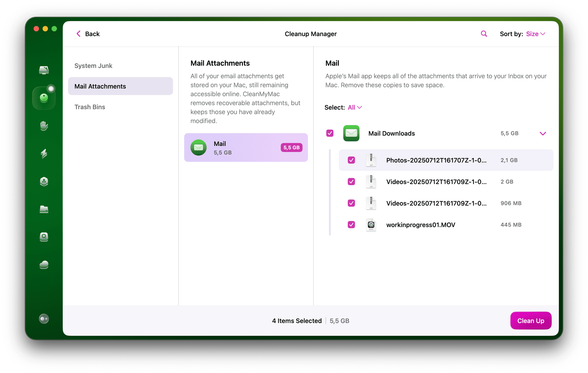Open the Space Lens disk module
588x373 pixels.
point(44,237)
